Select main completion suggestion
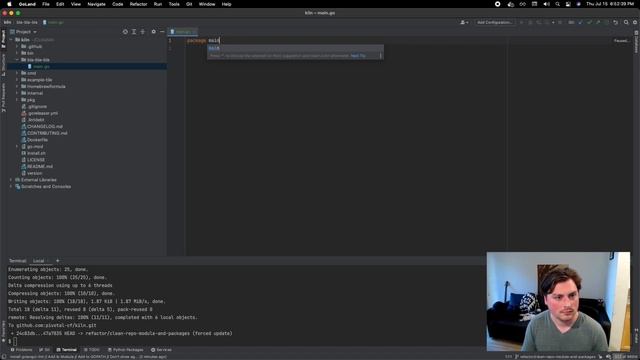This screenshot has width=640, height=360. (x=295, y=48)
